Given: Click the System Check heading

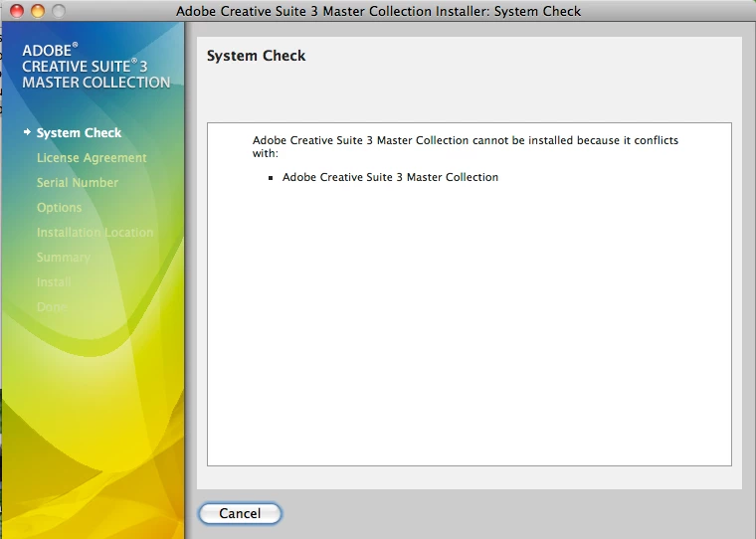Looking at the screenshot, I should pyautogui.click(x=256, y=56).
